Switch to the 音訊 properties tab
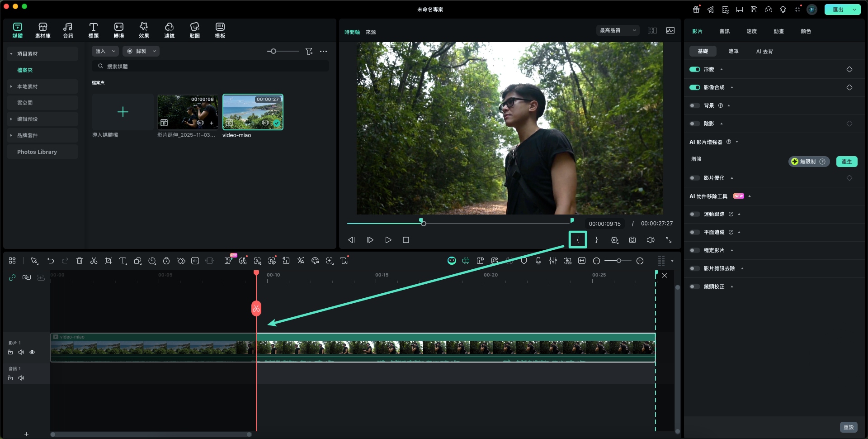 click(x=724, y=31)
